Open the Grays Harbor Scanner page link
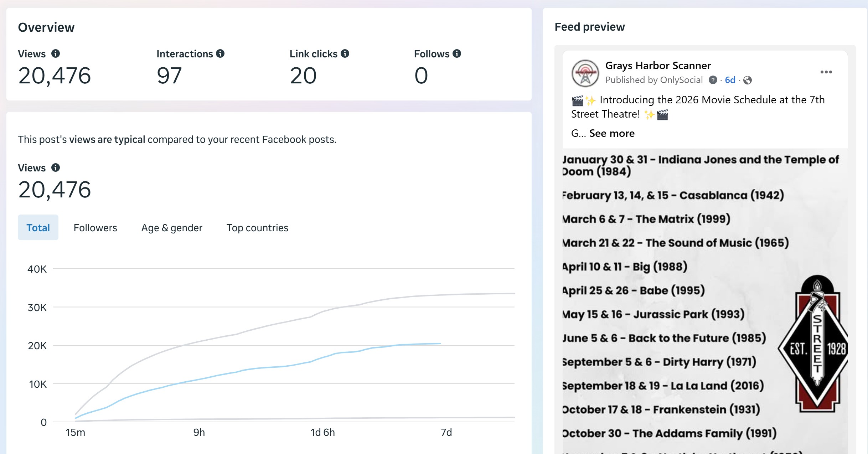Image resolution: width=868 pixels, height=454 pixels. tap(658, 66)
